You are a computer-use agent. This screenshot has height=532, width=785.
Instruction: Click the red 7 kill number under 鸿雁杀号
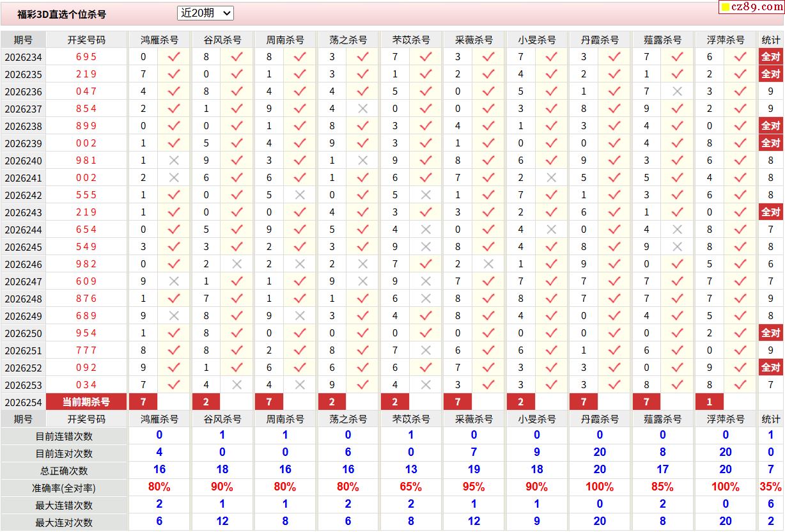pyautogui.click(x=143, y=402)
